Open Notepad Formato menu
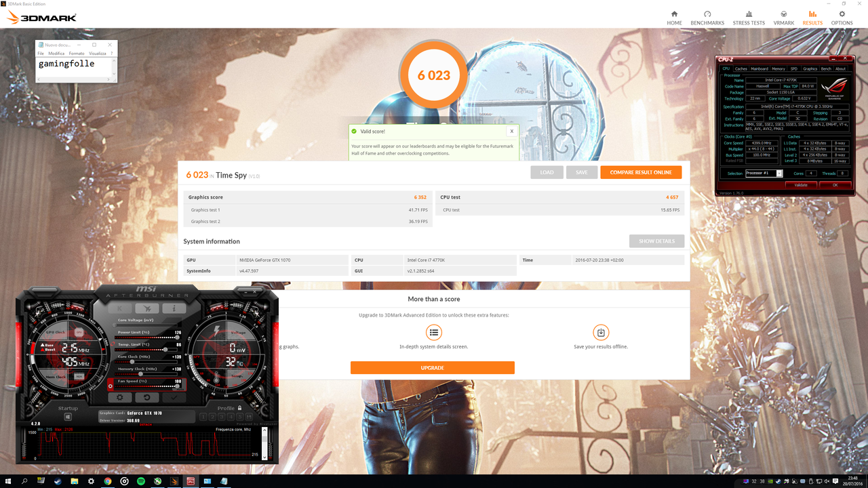868x488 pixels. [x=77, y=53]
